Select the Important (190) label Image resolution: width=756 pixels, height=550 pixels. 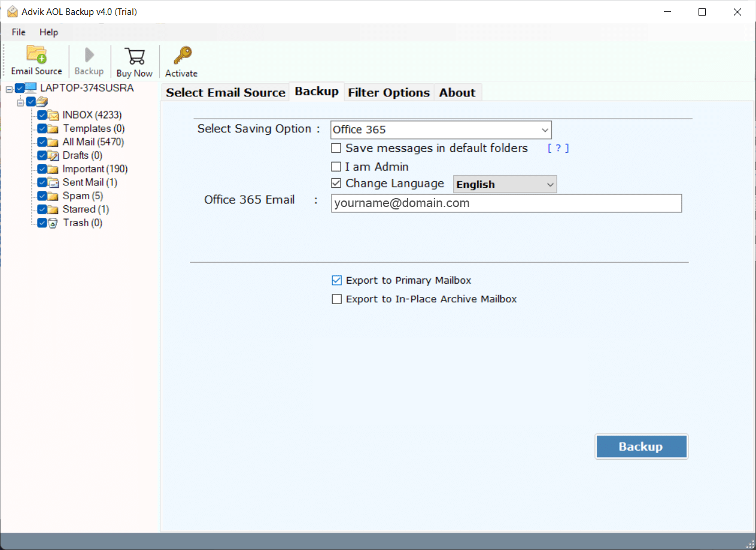(95, 169)
